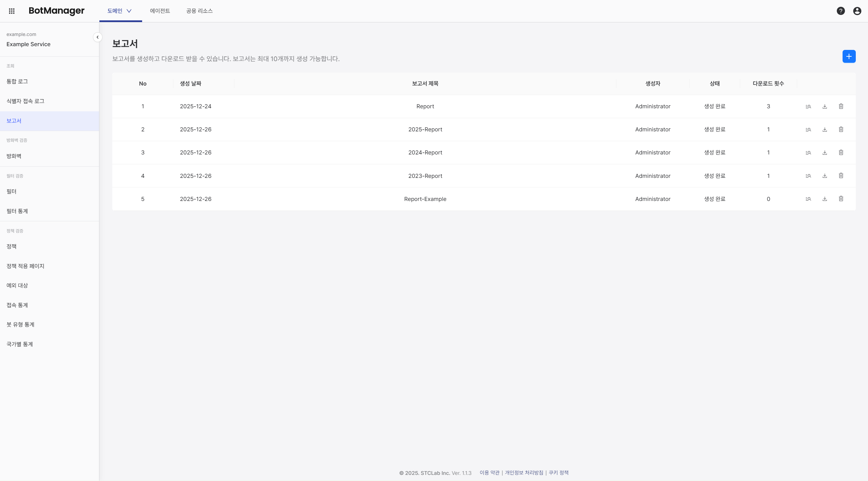This screenshot has width=868, height=481.
Task: Download the Report-Example file
Action: pyautogui.click(x=825, y=199)
